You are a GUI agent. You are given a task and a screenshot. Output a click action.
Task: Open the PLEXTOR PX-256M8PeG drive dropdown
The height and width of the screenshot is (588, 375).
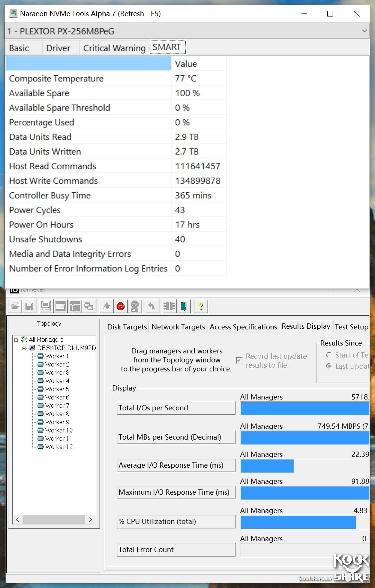[x=364, y=31]
